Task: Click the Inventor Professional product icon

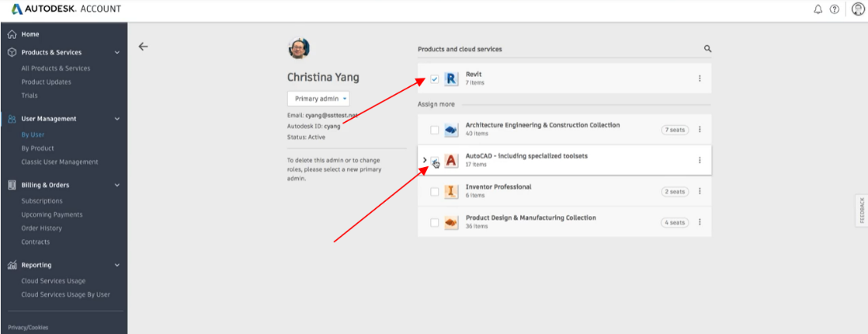Action: [451, 192]
